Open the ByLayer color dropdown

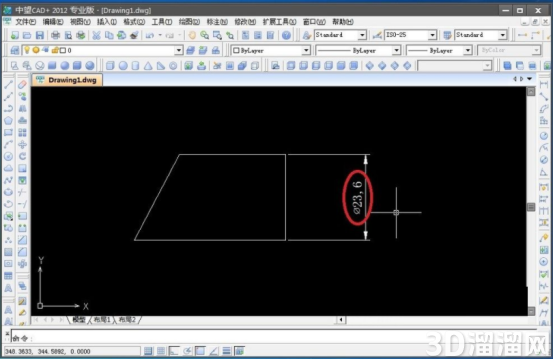306,51
